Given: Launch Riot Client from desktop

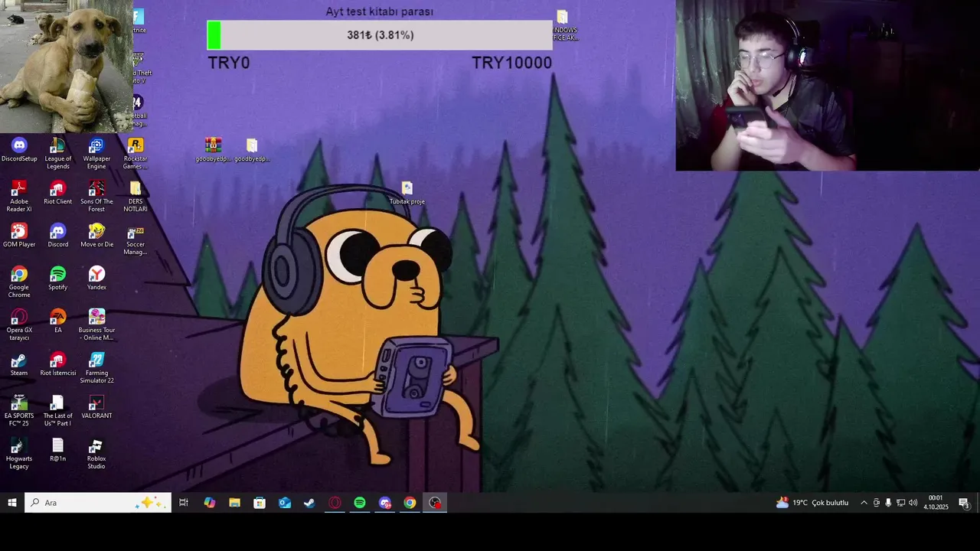Looking at the screenshot, I should pyautogui.click(x=57, y=192).
